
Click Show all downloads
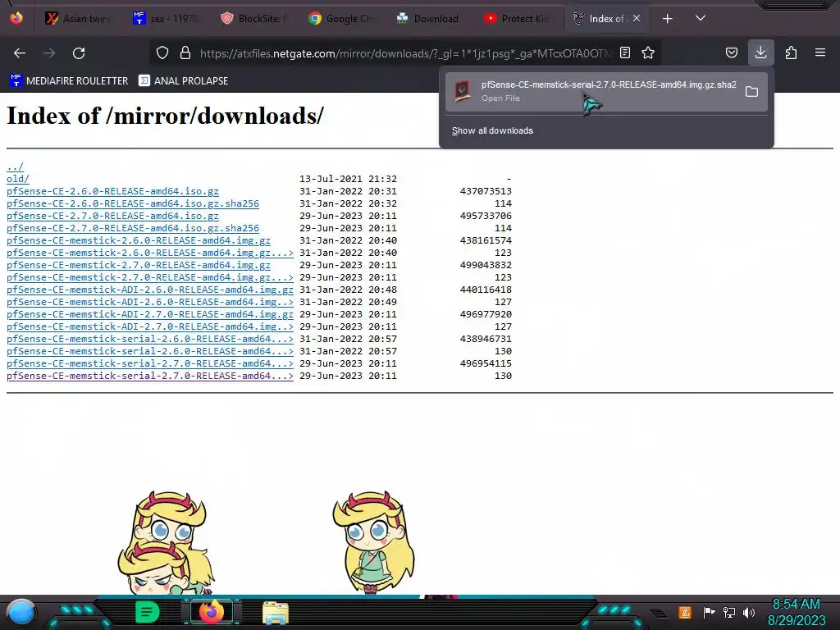coord(492,130)
